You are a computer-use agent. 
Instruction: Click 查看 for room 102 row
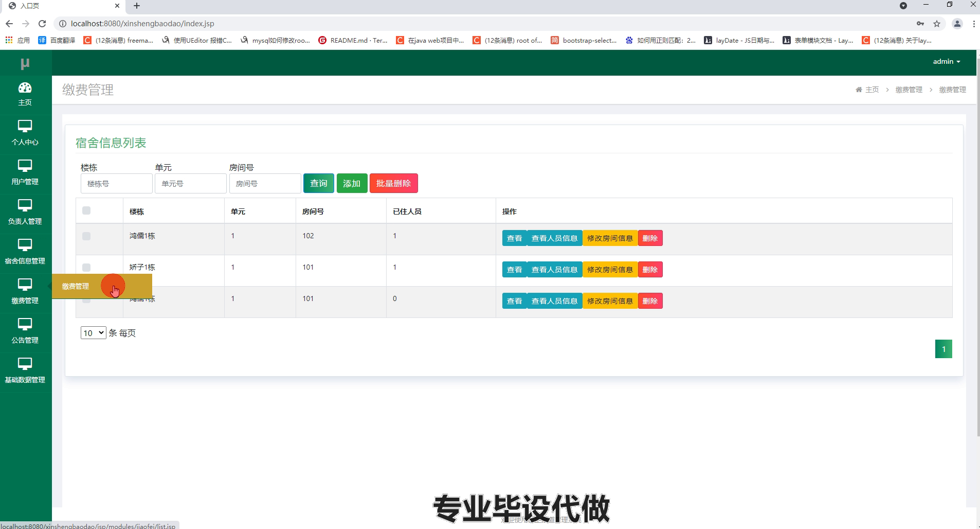pyautogui.click(x=515, y=238)
